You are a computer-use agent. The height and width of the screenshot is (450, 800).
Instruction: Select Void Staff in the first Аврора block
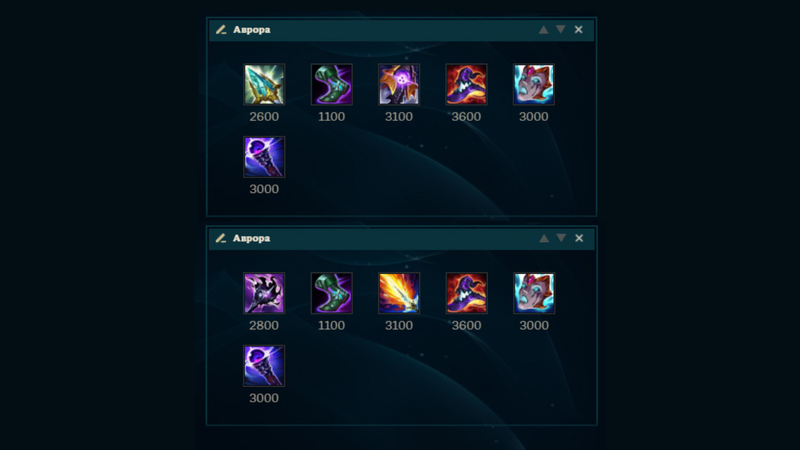pos(264,157)
